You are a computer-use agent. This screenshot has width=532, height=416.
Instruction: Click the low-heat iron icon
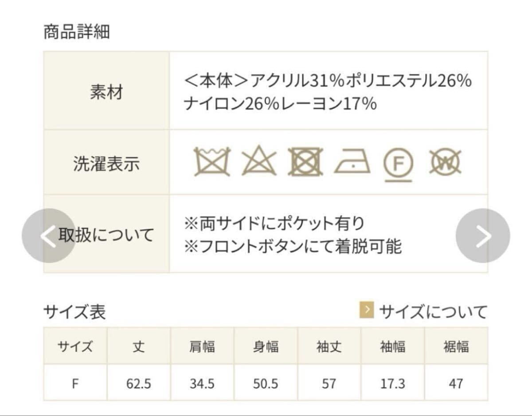pos(352,162)
